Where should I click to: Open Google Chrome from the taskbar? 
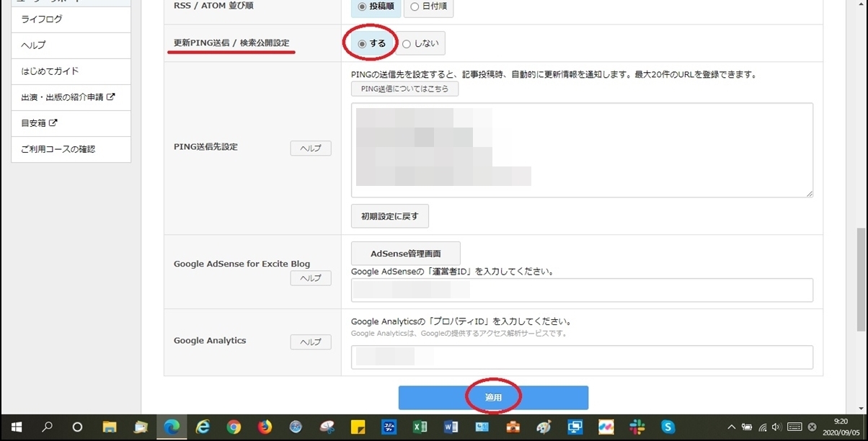click(x=234, y=427)
